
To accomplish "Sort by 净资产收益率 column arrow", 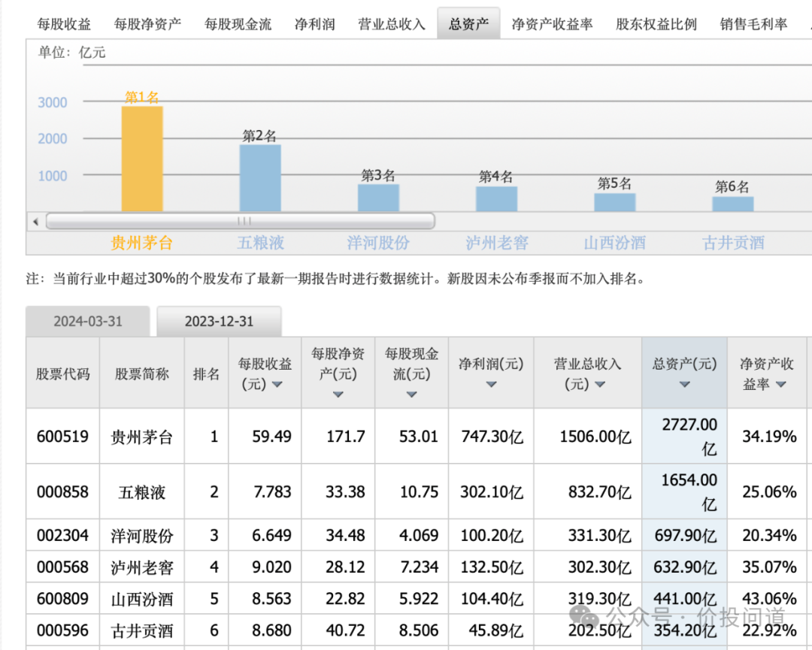I will pyautogui.click(x=781, y=385).
